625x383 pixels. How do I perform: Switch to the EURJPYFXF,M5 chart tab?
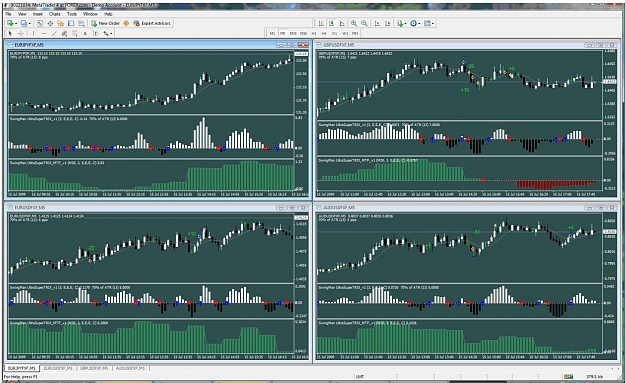[x=22, y=368]
